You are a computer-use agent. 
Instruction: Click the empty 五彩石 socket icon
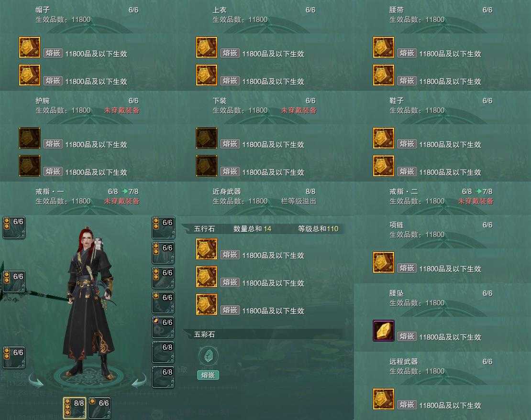pos(208,355)
